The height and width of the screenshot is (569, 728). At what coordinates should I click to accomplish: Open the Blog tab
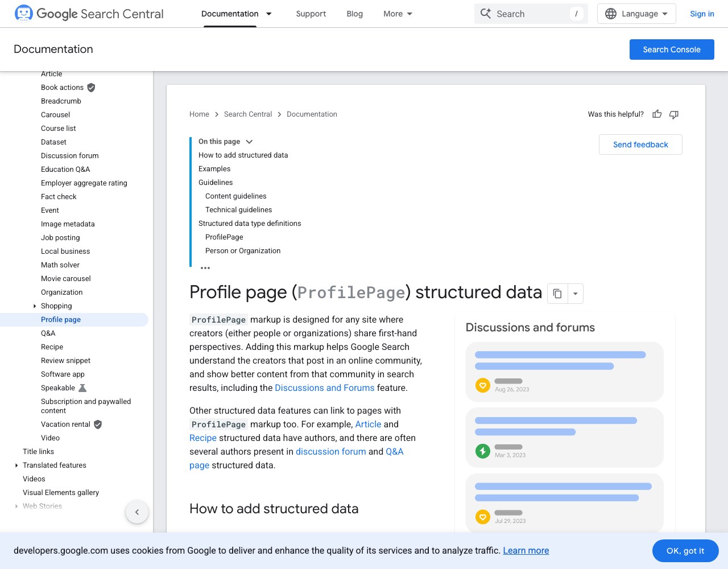tap(355, 14)
